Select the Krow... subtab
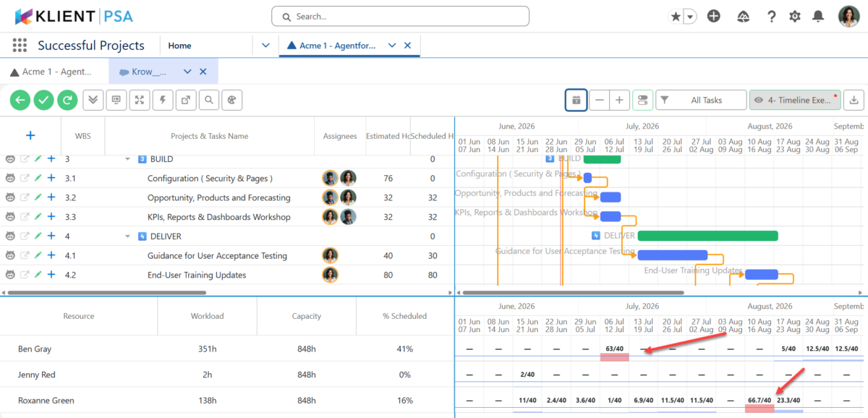 143,72
